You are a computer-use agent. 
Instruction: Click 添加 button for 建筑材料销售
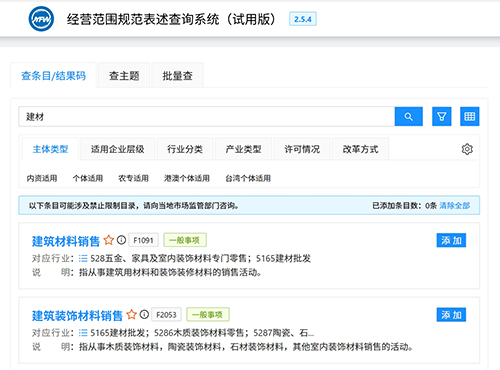click(x=451, y=240)
